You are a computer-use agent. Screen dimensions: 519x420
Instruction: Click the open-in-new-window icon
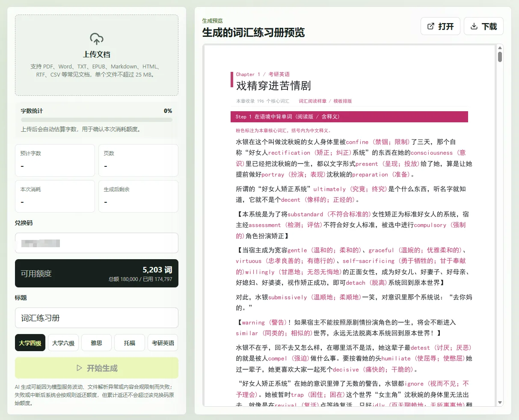pos(431,26)
